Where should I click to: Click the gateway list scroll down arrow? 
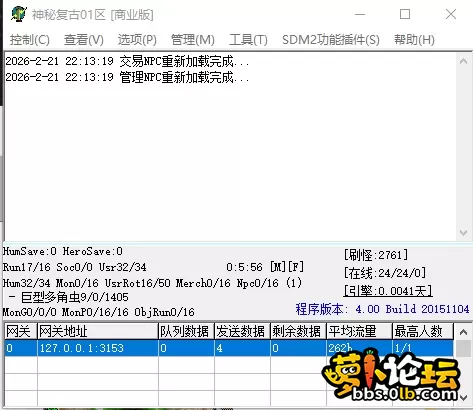coord(463,397)
